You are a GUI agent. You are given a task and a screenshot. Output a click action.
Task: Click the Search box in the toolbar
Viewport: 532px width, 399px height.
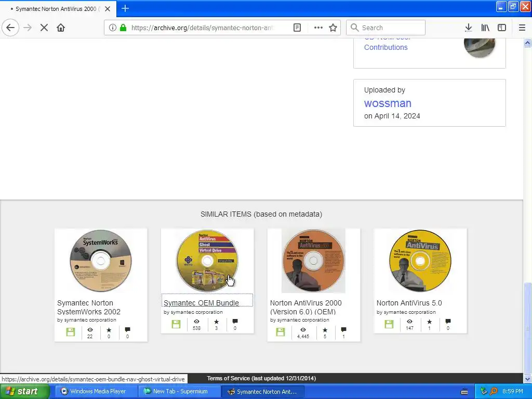point(386,28)
